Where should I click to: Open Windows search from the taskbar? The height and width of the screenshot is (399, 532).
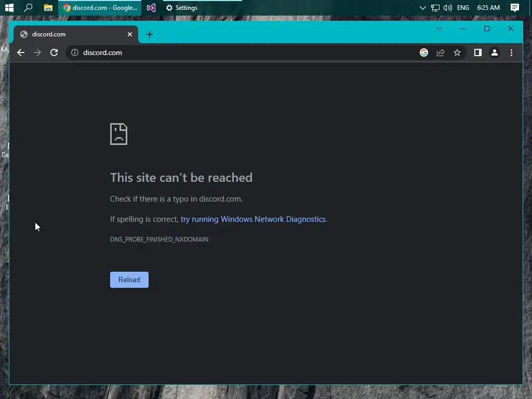28,7
